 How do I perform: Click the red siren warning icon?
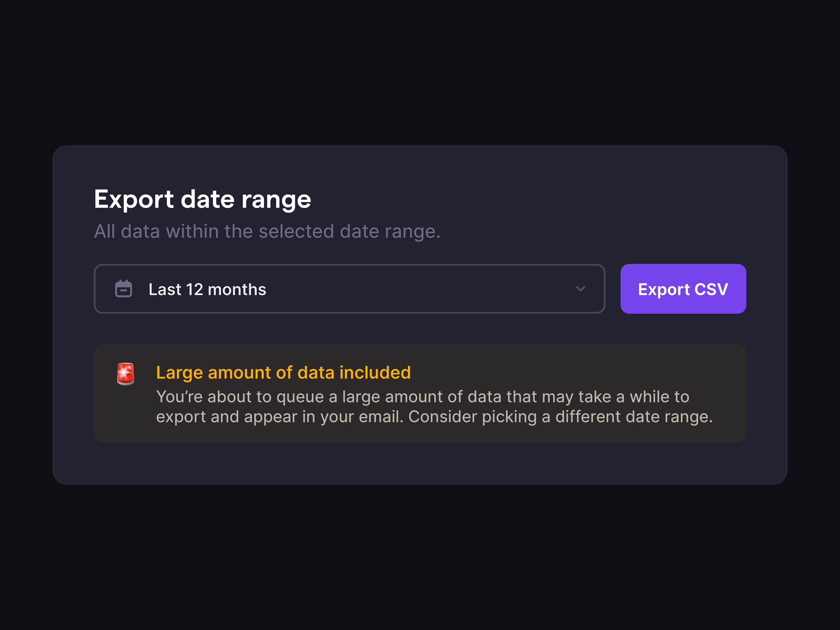pyautogui.click(x=126, y=374)
